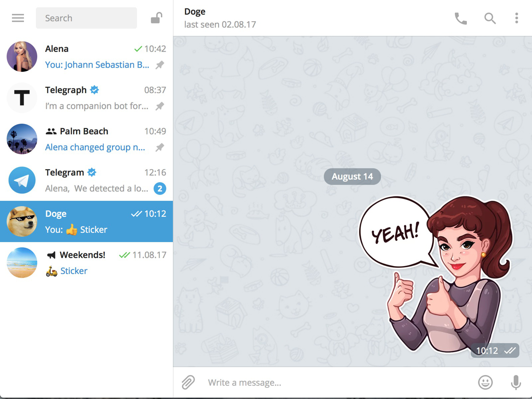532x399 pixels.
Task: Open the emoji picker
Action: 485,383
